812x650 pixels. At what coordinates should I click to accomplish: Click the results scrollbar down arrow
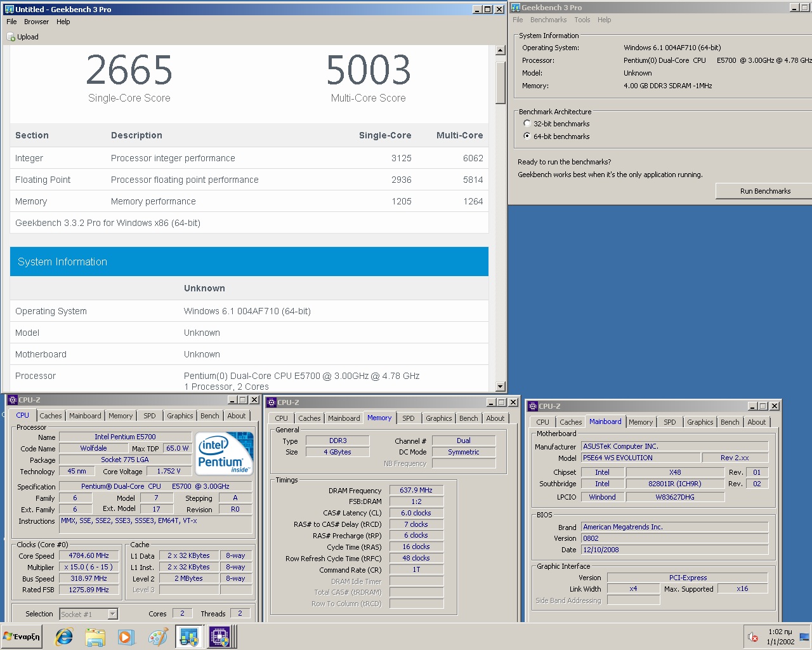tap(501, 387)
